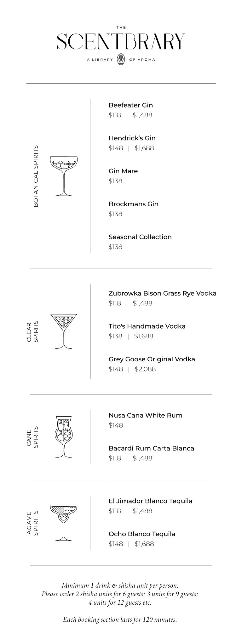Image resolution: width=242 pixels, height=644 pixels.
Task: Select Hendrick's Gin from the menu
Action: click(132, 138)
